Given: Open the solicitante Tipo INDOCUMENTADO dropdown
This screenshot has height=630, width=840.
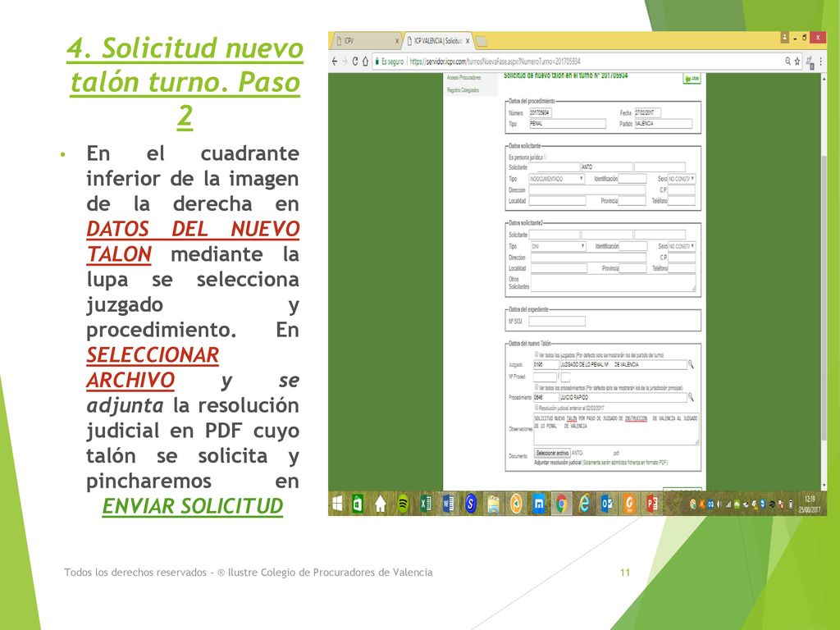Looking at the screenshot, I should coord(557,179).
